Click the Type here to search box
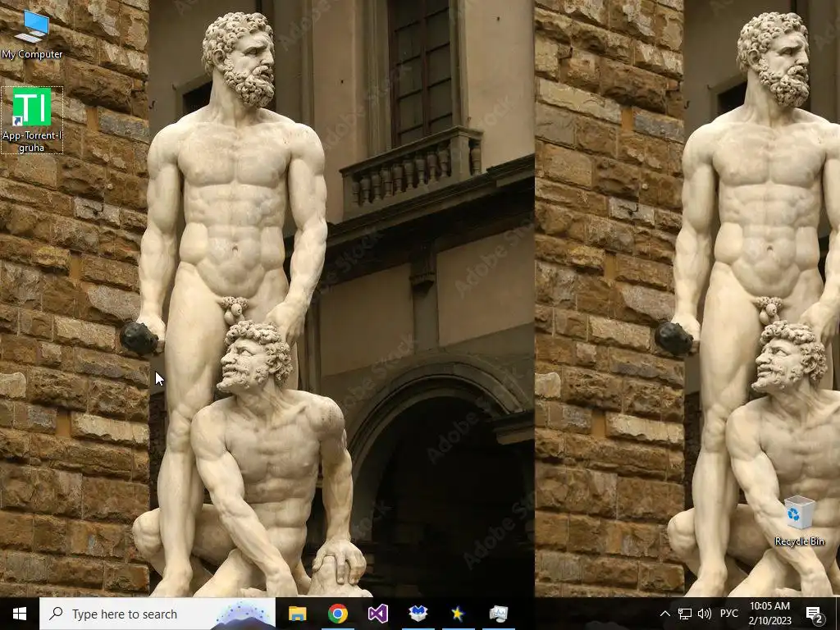Screen dimensions: 840x630 pos(157,614)
